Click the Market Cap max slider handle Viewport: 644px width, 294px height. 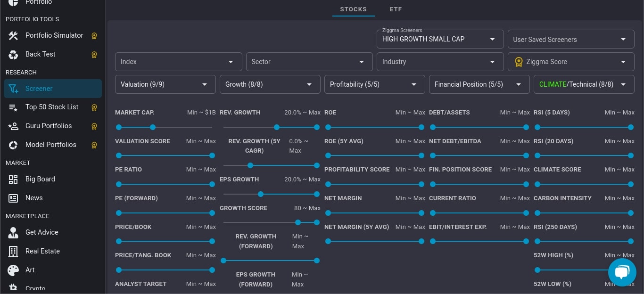153,127
